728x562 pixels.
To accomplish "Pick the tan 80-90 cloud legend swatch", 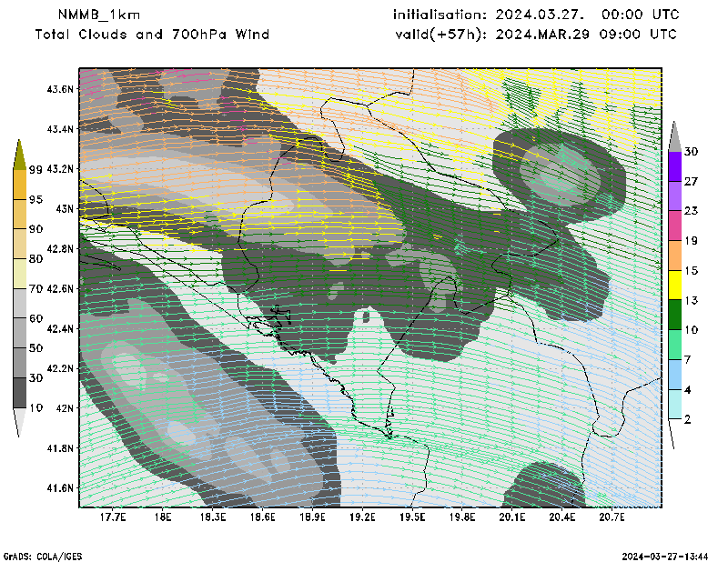I will tap(19, 244).
